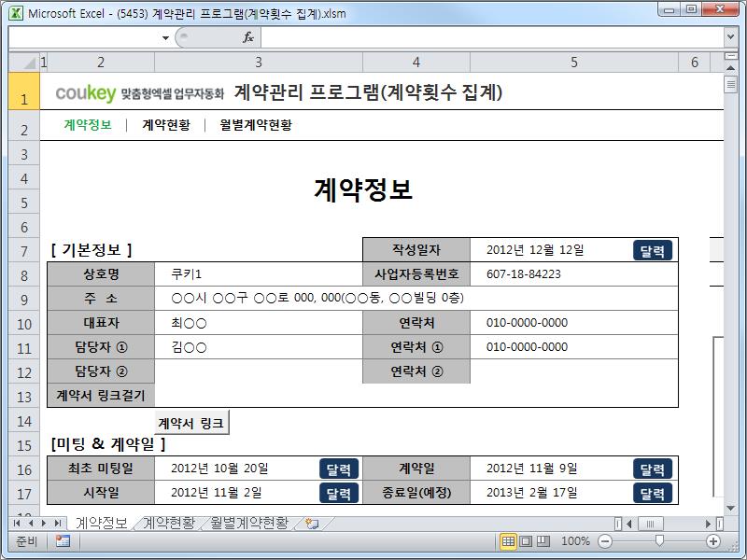Select 연락처 ① cell 010-0000-0000
The image size is (747, 560).
pos(573,347)
